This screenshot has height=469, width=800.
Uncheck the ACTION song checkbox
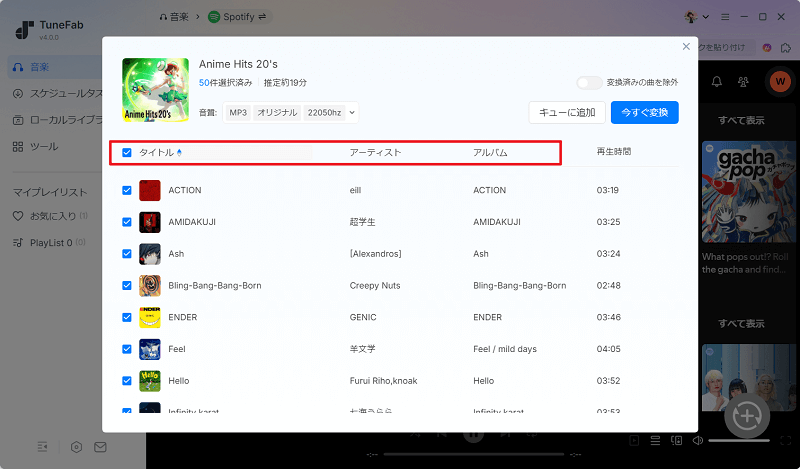pyautogui.click(x=127, y=190)
